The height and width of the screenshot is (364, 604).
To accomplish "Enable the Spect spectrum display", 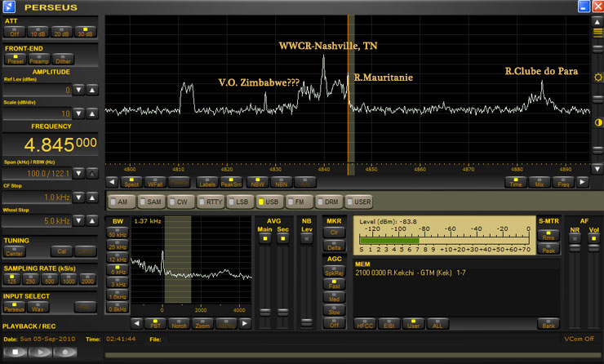I will point(131,182).
